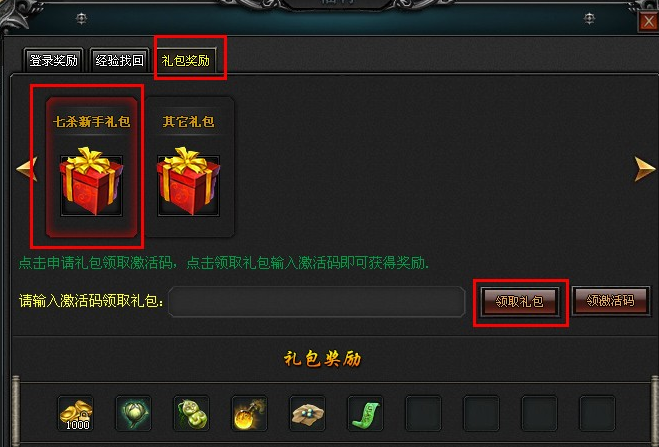Click the cloth with pearls reward icon
The image size is (659, 447).
tap(307, 413)
